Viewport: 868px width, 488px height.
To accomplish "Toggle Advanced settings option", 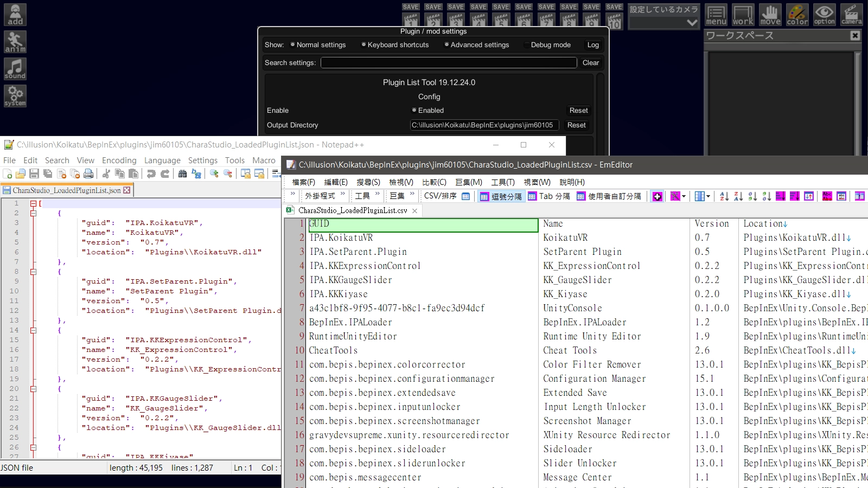I will [477, 45].
